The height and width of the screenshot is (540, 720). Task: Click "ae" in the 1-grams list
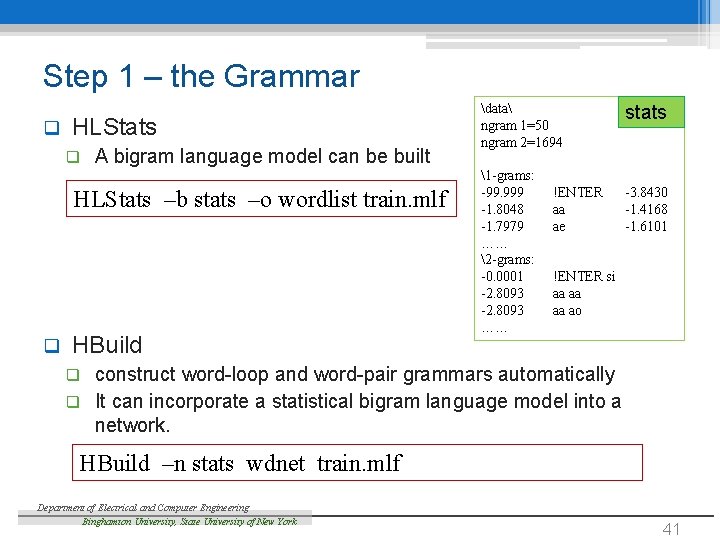tap(559, 227)
